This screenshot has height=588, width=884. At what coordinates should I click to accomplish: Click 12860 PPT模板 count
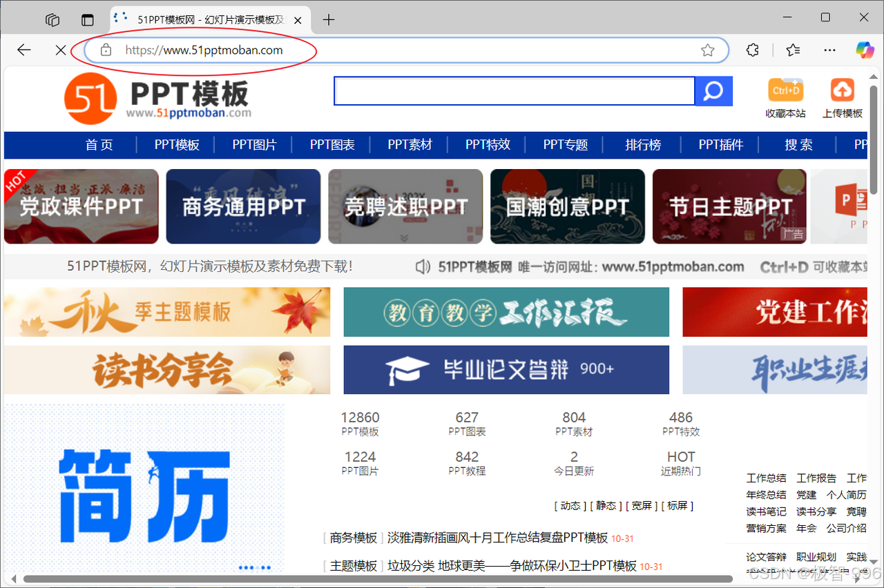click(x=360, y=424)
